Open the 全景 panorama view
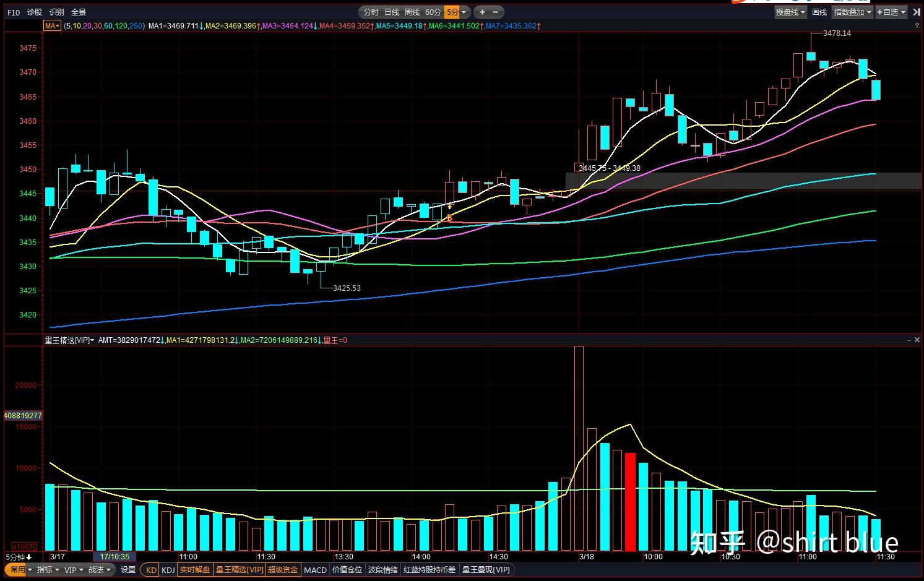Image resolution: width=924 pixels, height=581 pixels. tap(79, 12)
